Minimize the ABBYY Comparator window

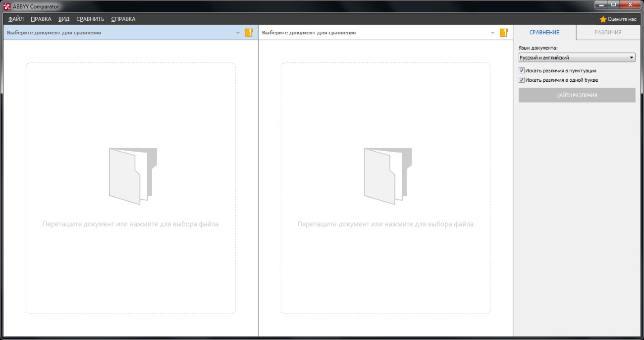601,4
